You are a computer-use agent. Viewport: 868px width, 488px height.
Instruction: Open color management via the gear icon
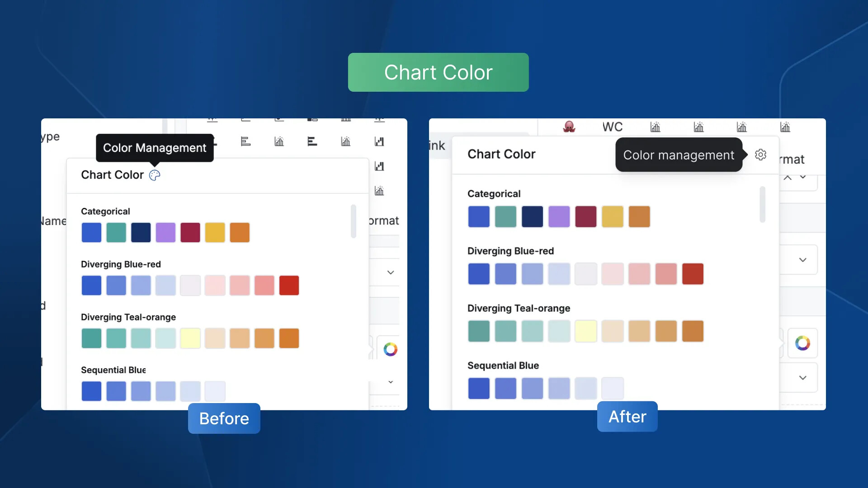click(760, 155)
